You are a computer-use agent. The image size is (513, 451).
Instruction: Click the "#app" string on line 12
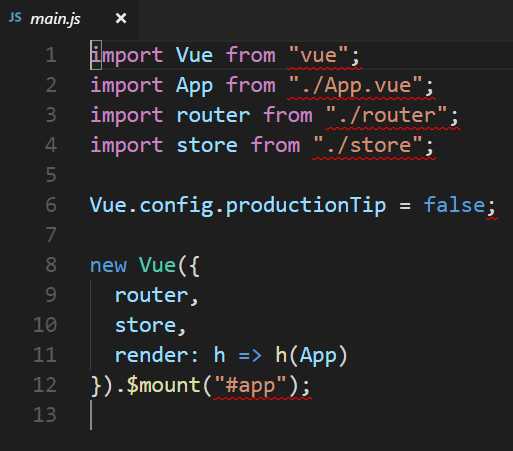250,385
